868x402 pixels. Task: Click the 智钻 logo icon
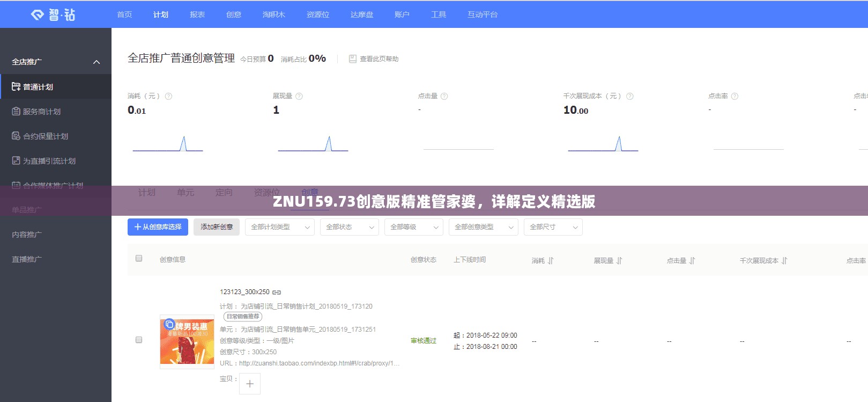click(x=37, y=14)
